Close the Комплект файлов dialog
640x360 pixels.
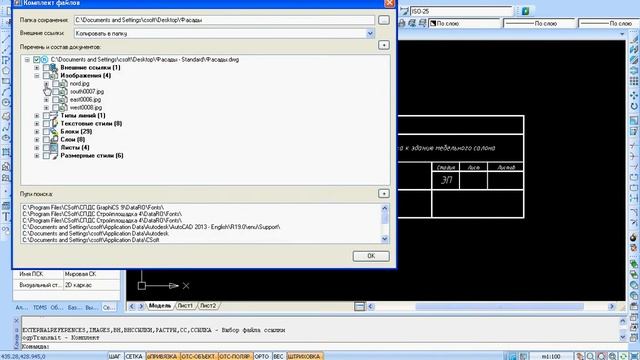coord(389,3)
